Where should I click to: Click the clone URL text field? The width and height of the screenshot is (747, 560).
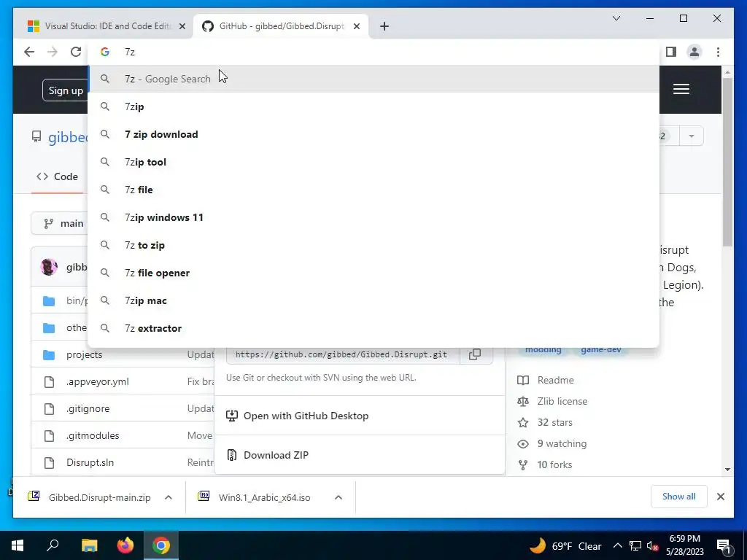343,354
